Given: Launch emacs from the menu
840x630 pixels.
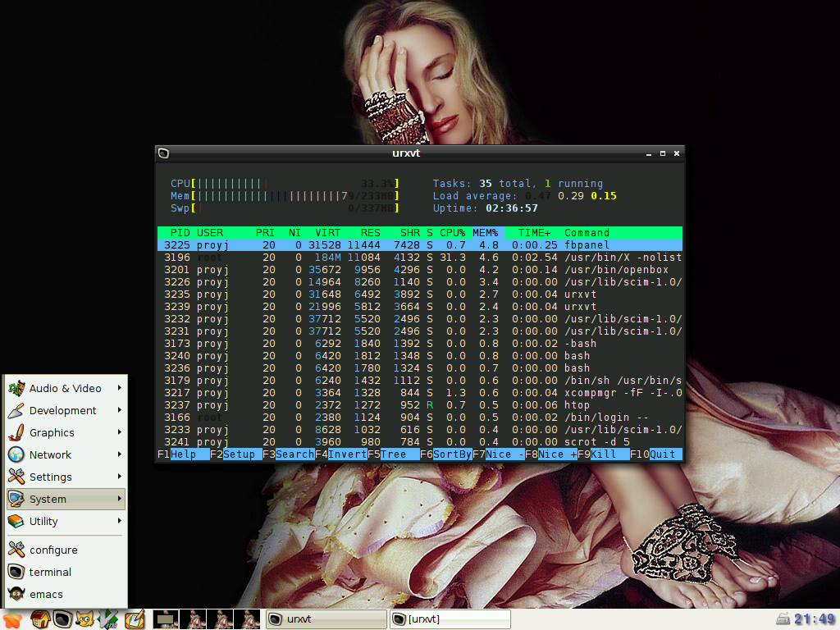Looking at the screenshot, I should click(66, 594).
